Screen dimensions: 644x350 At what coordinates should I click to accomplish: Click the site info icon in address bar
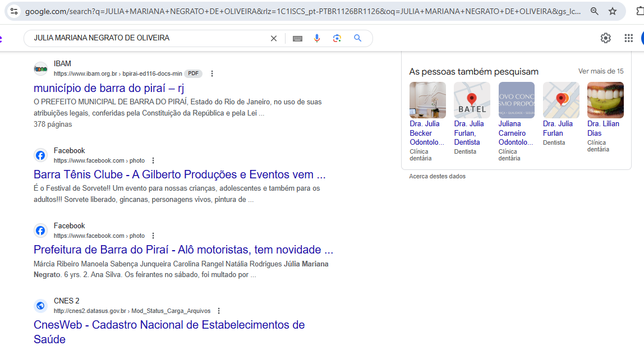click(x=14, y=11)
